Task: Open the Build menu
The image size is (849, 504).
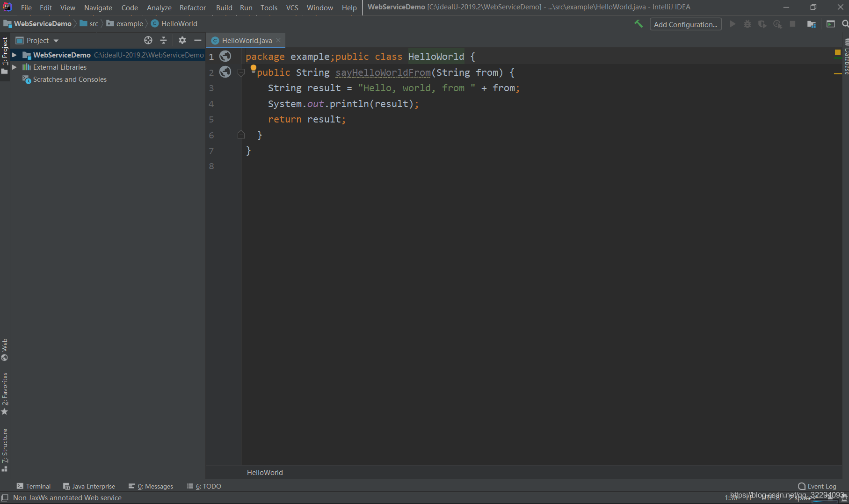Action: click(x=224, y=7)
